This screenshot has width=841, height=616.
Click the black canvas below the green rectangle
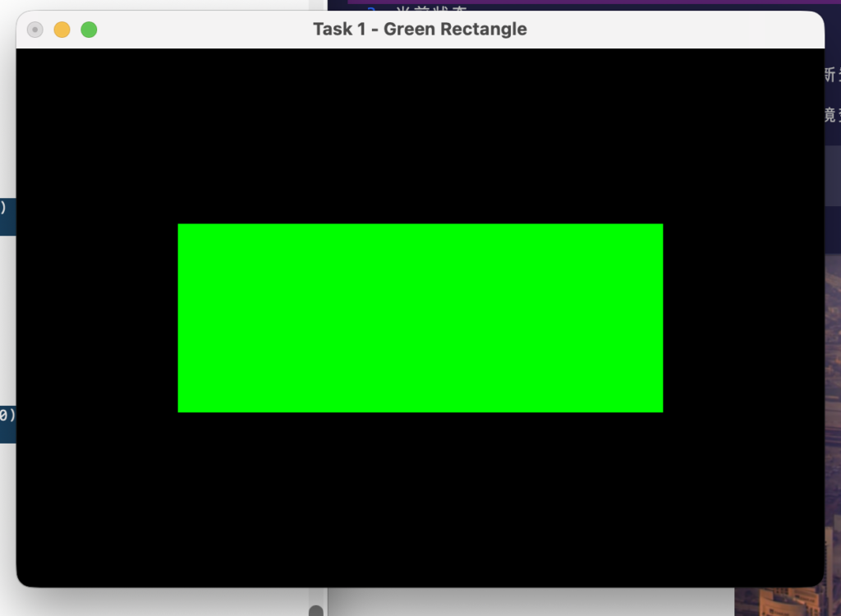coord(420,497)
